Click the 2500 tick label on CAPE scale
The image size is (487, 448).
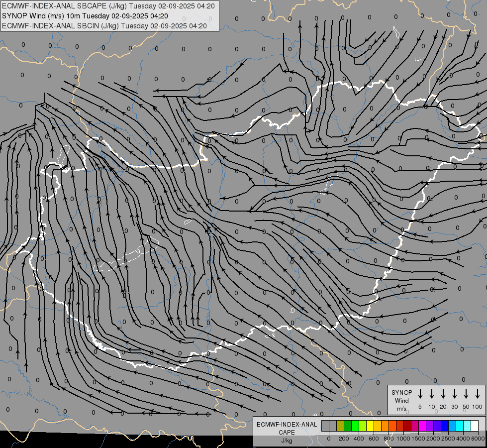448,439
